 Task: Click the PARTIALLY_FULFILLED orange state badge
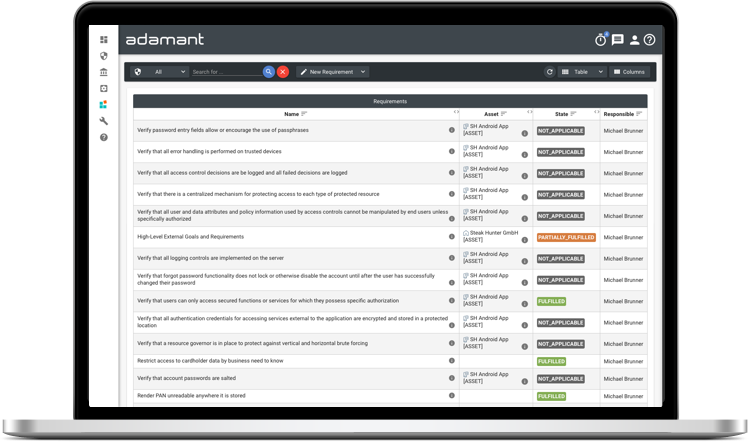coord(566,237)
